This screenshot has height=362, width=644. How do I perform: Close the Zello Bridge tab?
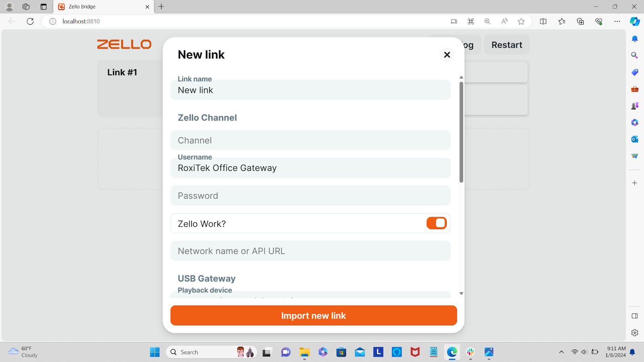coord(147,7)
